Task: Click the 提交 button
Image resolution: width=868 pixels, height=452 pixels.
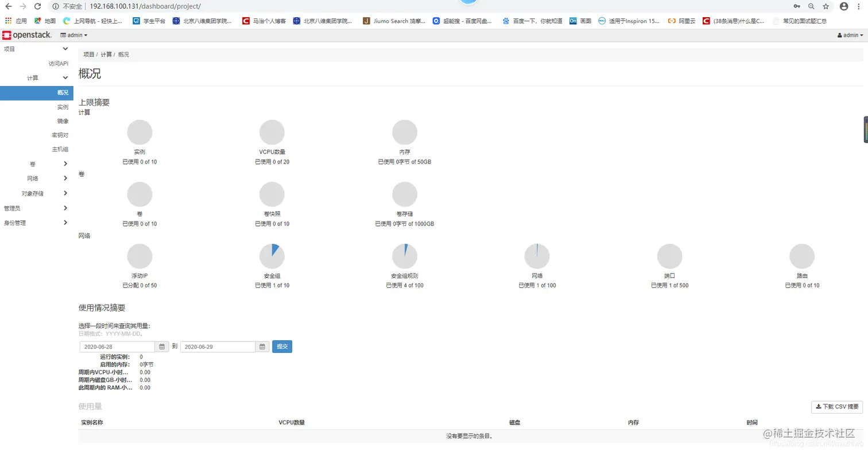Action: tap(282, 346)
